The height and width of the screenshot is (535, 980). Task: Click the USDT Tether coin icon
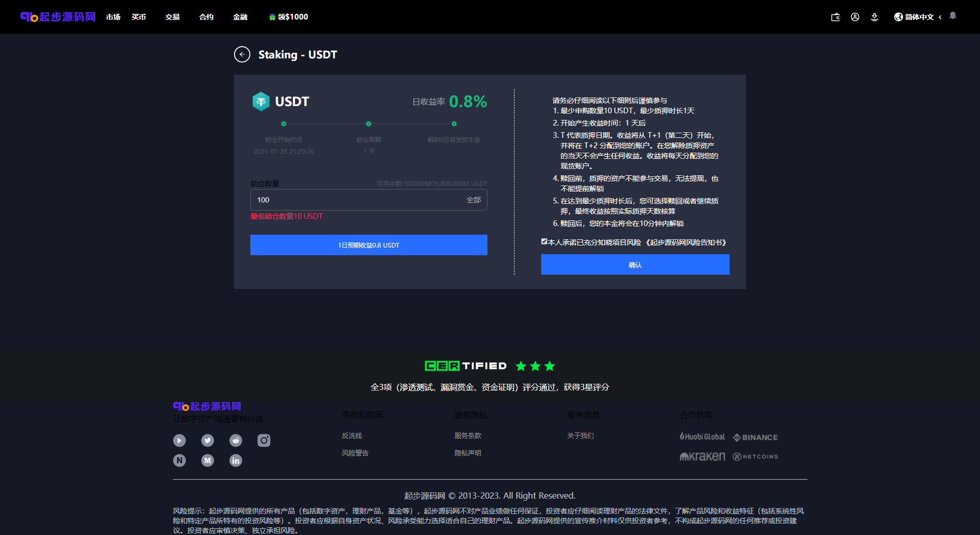(261, 101)
